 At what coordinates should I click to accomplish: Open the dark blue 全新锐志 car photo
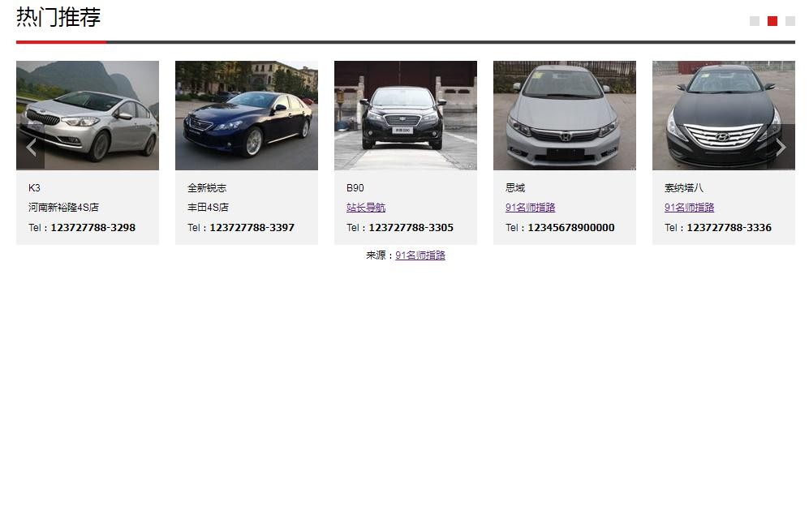coord(247,115)
